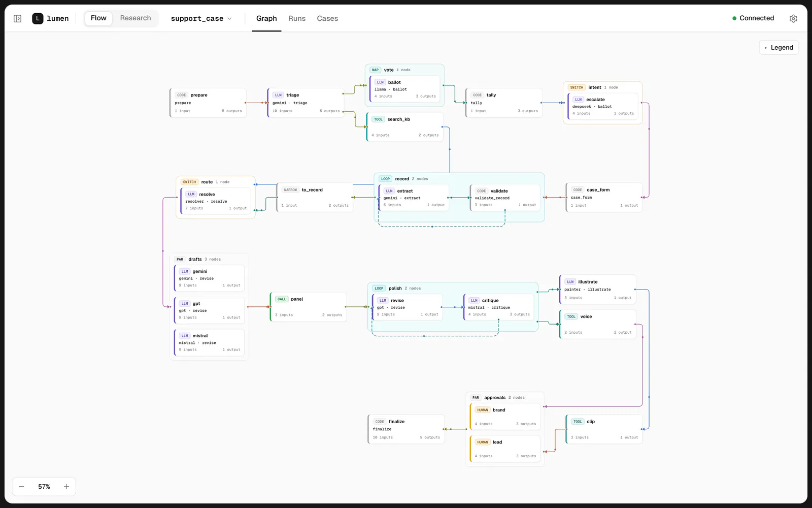Select the tally code node

pyautogui.click(x=504, y=103)
